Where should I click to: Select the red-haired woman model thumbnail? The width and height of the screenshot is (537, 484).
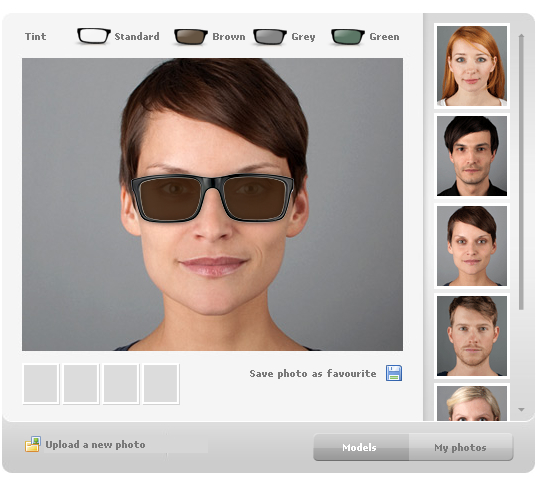coord(472,66)
